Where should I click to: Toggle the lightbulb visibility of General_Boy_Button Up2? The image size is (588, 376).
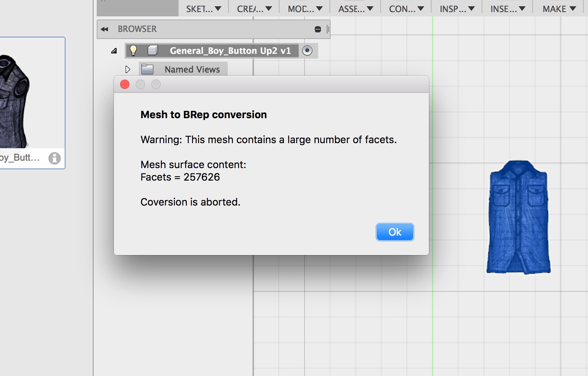(x=133, y=50)
